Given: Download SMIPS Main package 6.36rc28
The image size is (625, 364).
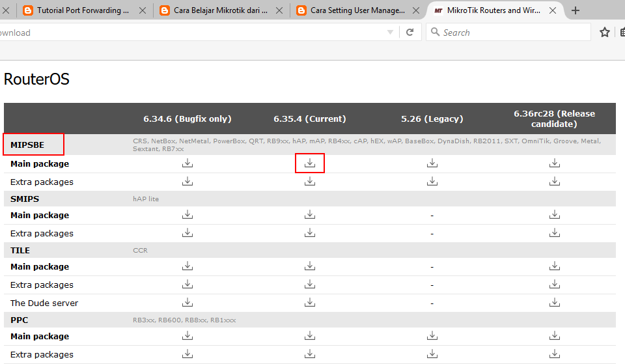Looking at the screenshot, I should [555, 214].
